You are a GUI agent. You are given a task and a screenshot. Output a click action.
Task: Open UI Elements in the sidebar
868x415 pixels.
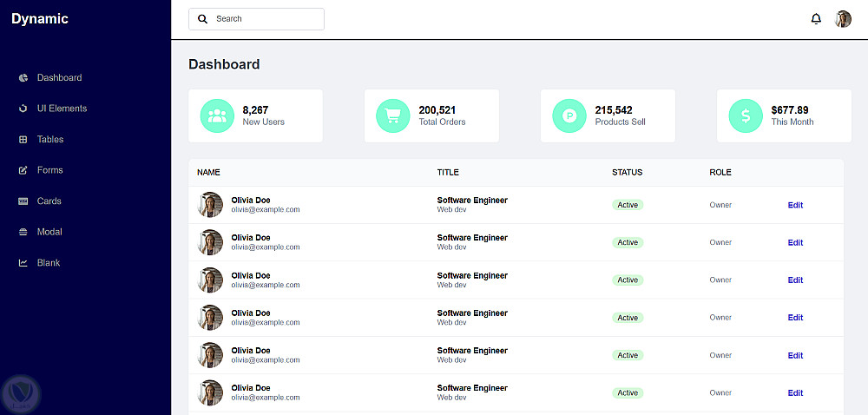coord(62,109)
